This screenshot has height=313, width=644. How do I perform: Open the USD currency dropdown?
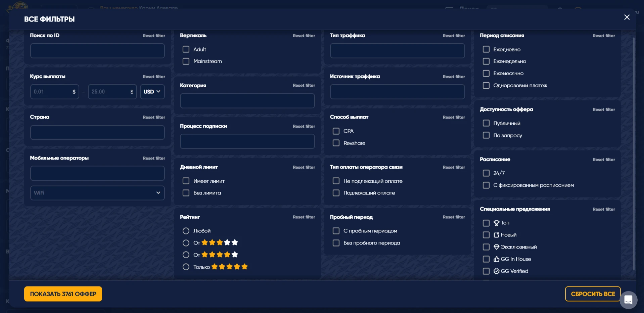tap(152, 92)
